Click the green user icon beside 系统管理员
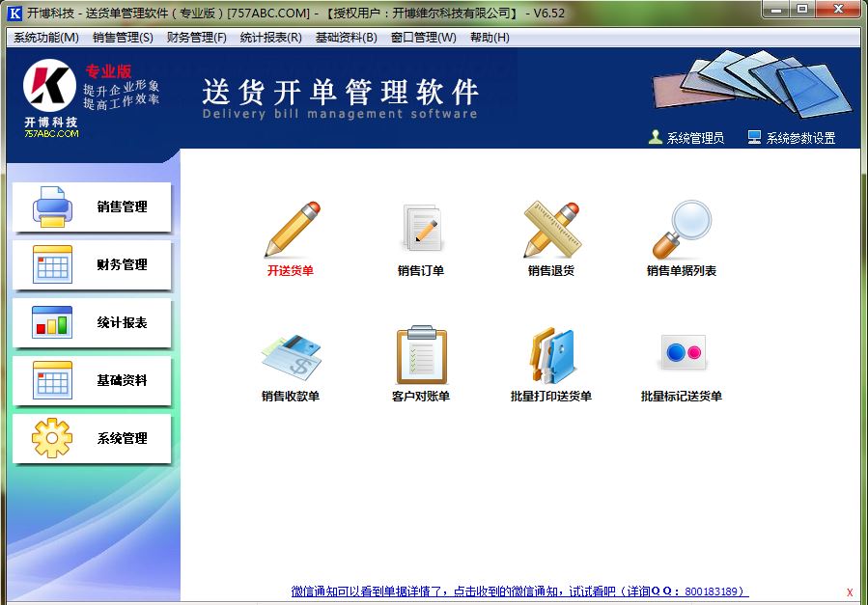 (x=655, y=137)
